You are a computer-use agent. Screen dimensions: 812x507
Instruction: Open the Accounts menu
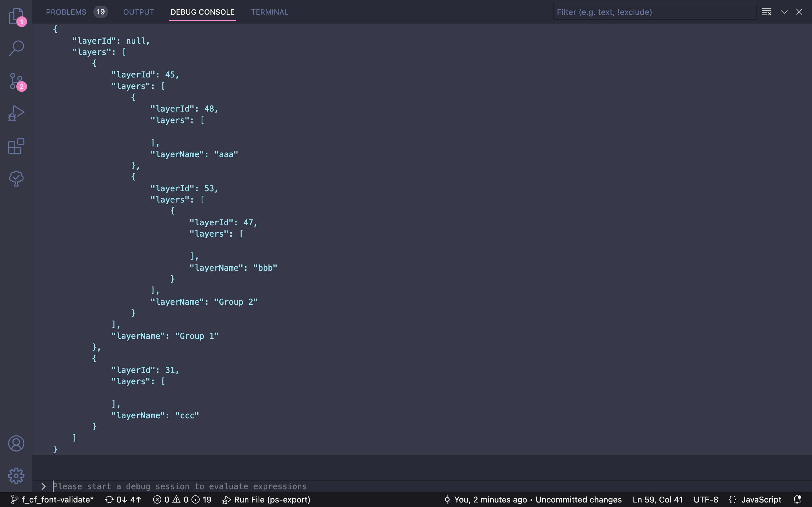pos(16,443)
